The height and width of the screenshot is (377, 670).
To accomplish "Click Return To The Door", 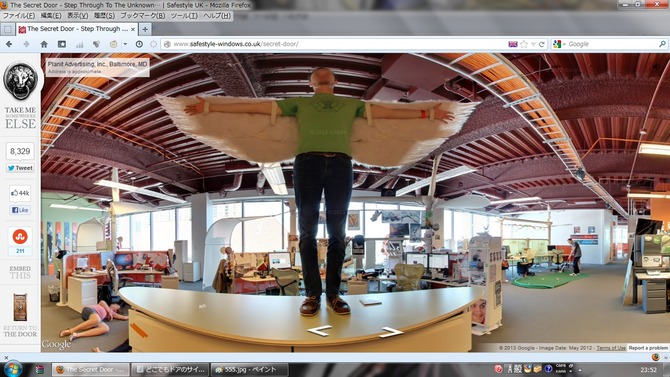I will (20, 331).
